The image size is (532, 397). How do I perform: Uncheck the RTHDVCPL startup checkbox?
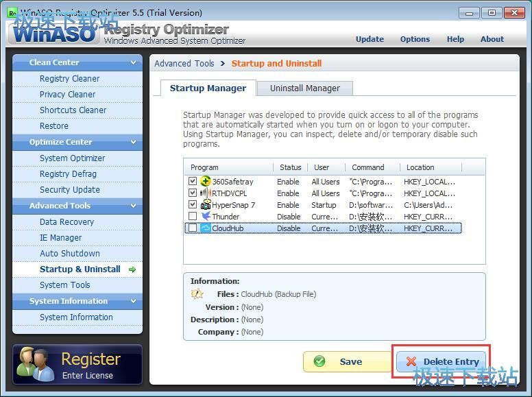(x=193, y=193)
